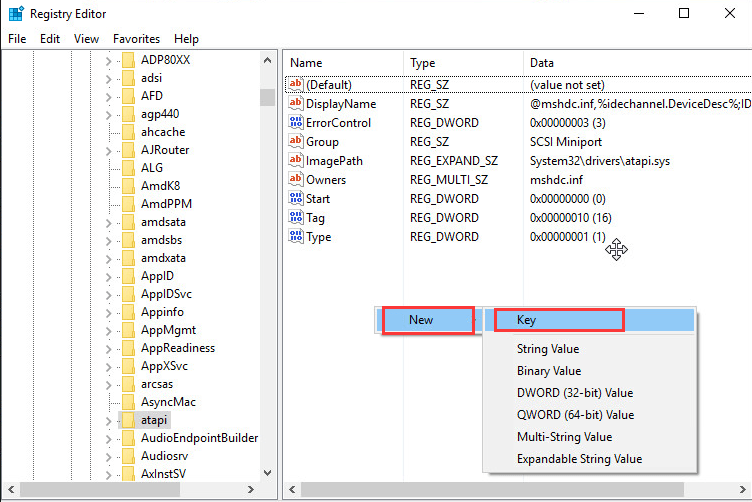Image resolution: width=752 pixels, height=502 pixels.
Task: Open the Help menu
Action: point(186,39)
